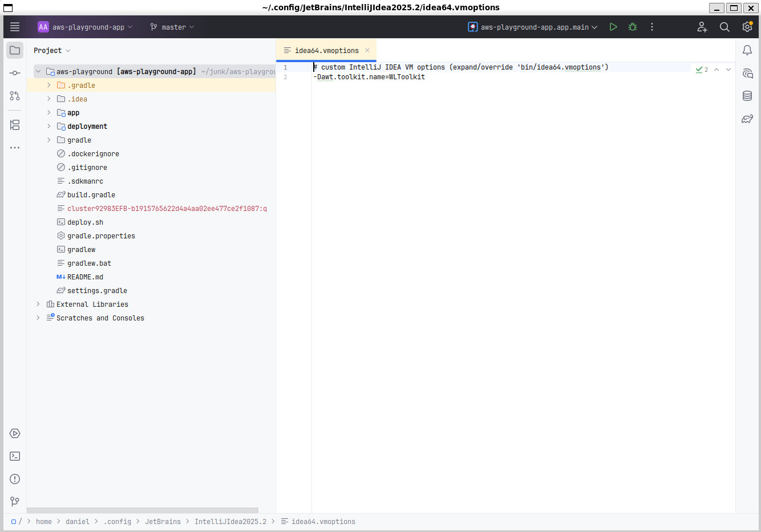Open the main hamburger menu

pos(15,27)
